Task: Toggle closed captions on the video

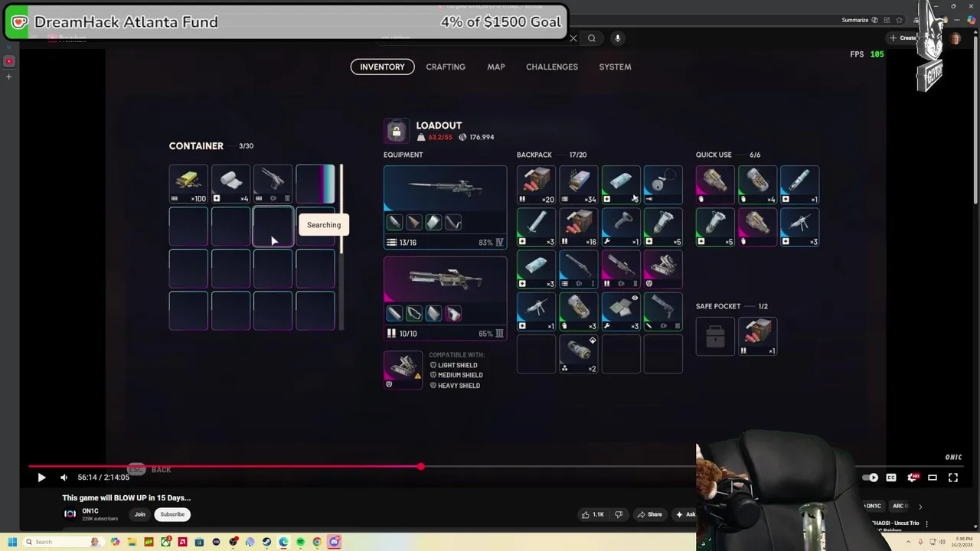Action: point(891,478)
